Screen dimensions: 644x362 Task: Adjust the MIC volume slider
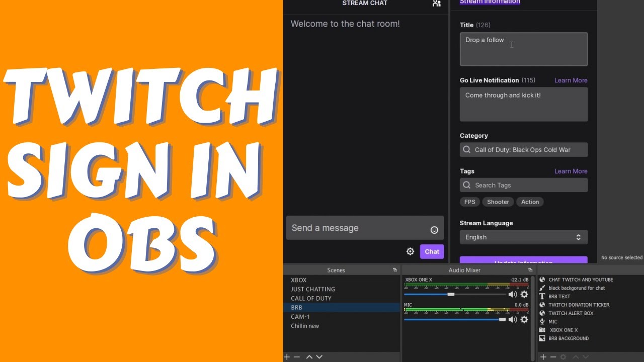coord(502,319)
